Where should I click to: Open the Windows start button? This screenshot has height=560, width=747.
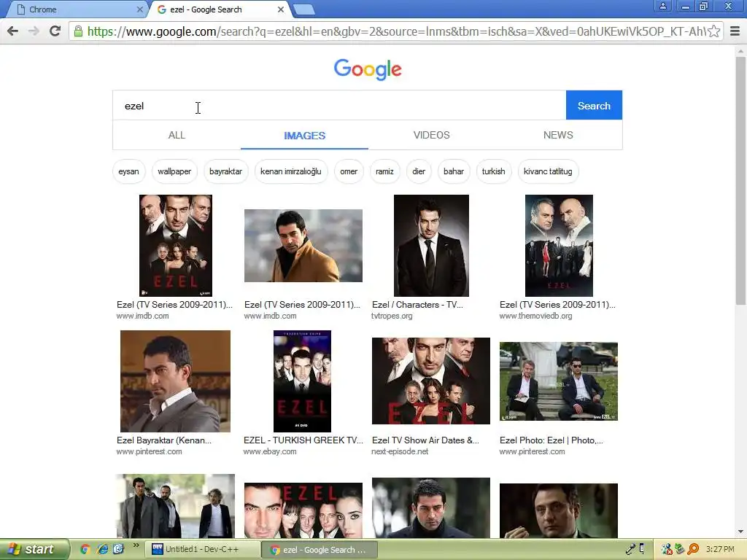[x=34, y=549]
